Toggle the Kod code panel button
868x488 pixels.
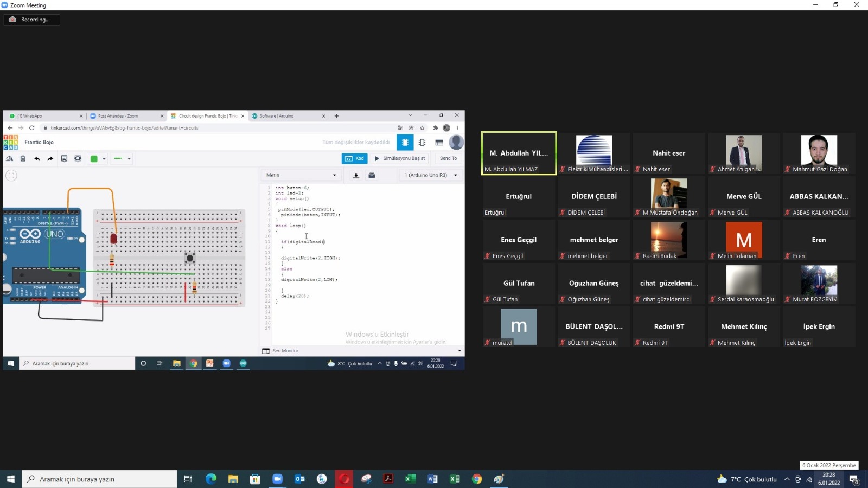(354, 158)
